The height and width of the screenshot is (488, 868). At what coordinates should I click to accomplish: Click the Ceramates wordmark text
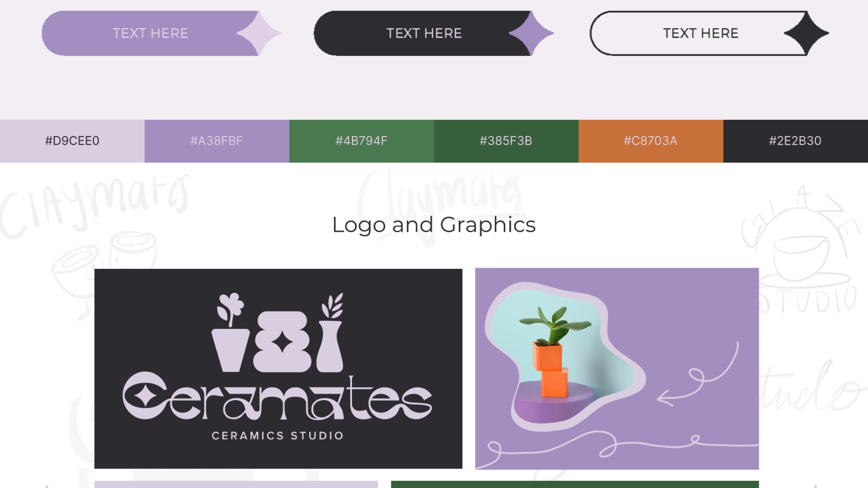[277, 397]
